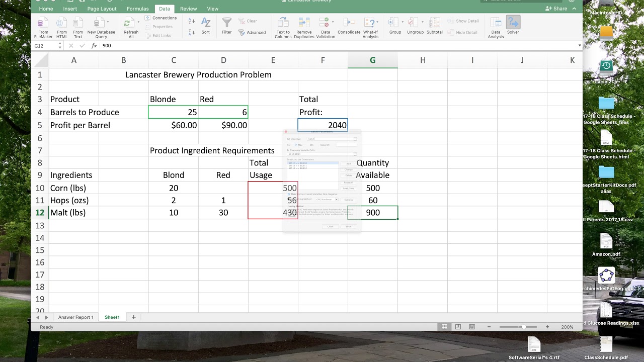Import data From Text
The height and width of the screenshot is (362, 644).
(78, 28)
